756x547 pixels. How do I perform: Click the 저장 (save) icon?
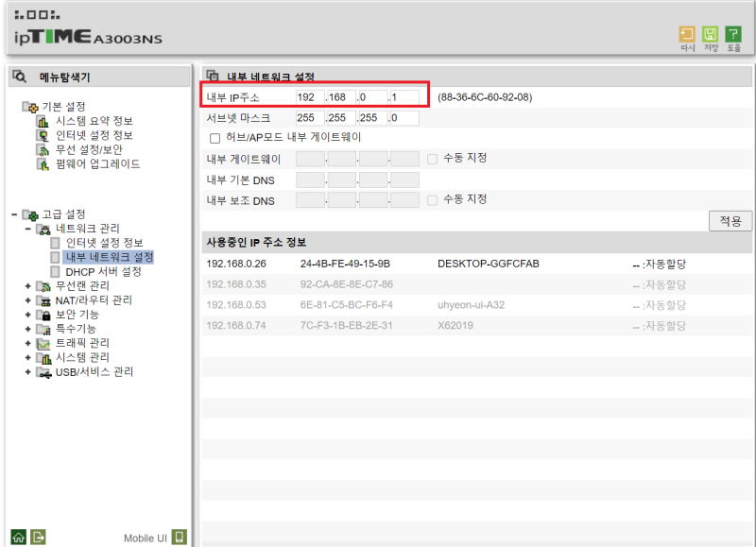click(x=712, y=33)
